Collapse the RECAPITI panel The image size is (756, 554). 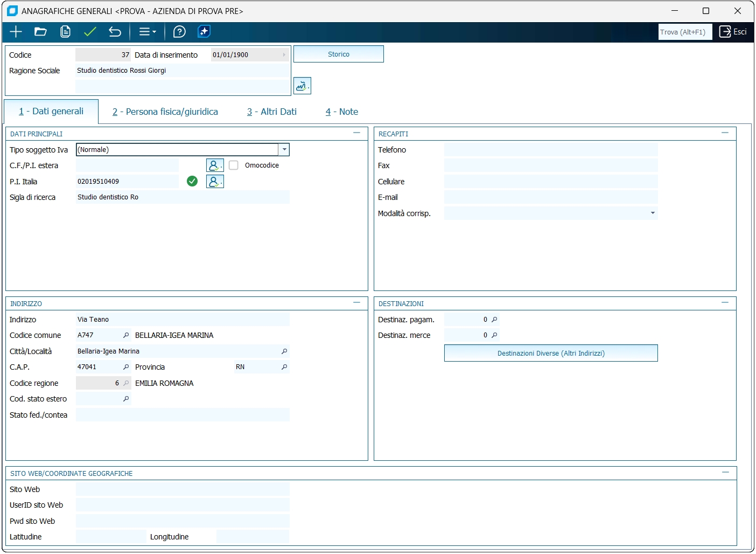pyautogui.click(x=725, y=133)
